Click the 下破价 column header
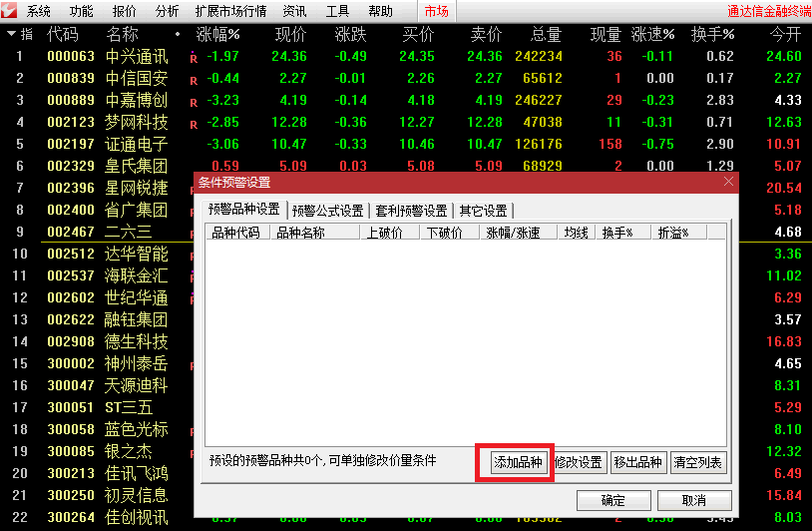Image resolution: width=812 pixels, height=531 pixels. click(450, 233)
